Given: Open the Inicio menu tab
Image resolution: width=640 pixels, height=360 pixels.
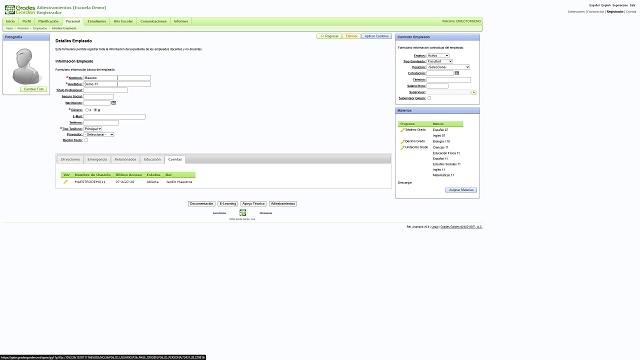Looking at the screenshot, I should tap(10, 21).
